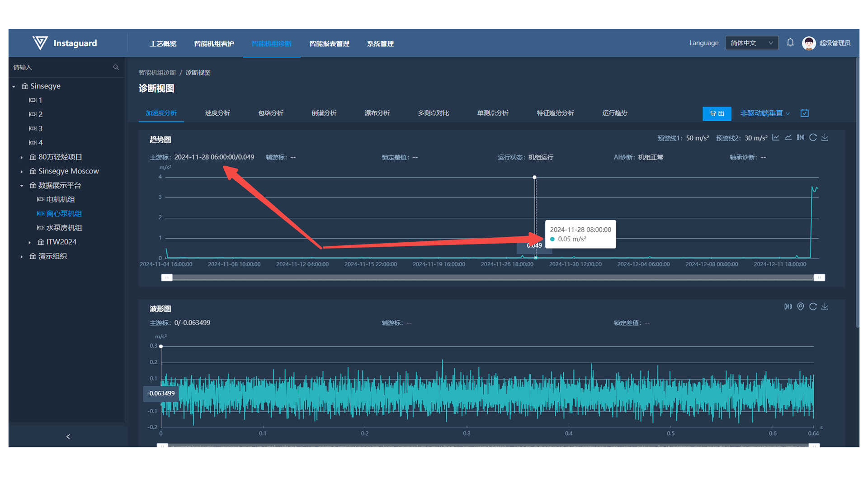This screenshot has width=868, height=488.
Task: Click the left handle of trend zoom slider
Action: 167,277
